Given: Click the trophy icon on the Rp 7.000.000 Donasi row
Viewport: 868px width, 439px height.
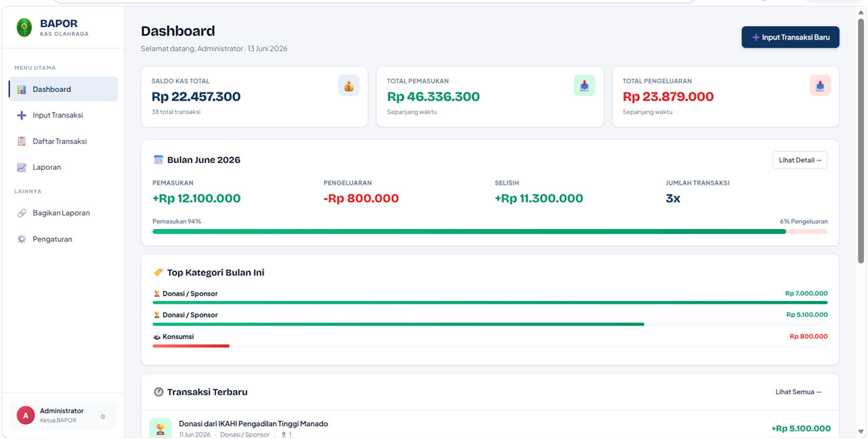Looking at the screenshot, I should point(157,294).
